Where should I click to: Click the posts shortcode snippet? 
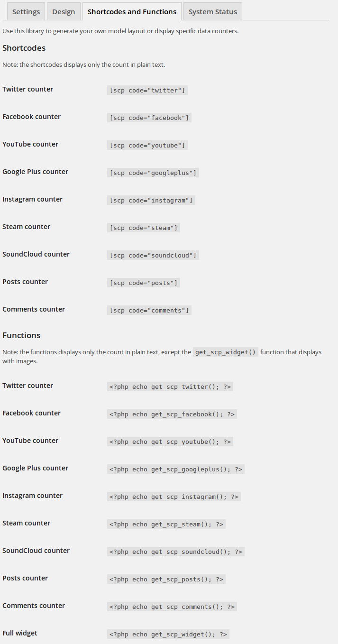click(x=144, y=283)
